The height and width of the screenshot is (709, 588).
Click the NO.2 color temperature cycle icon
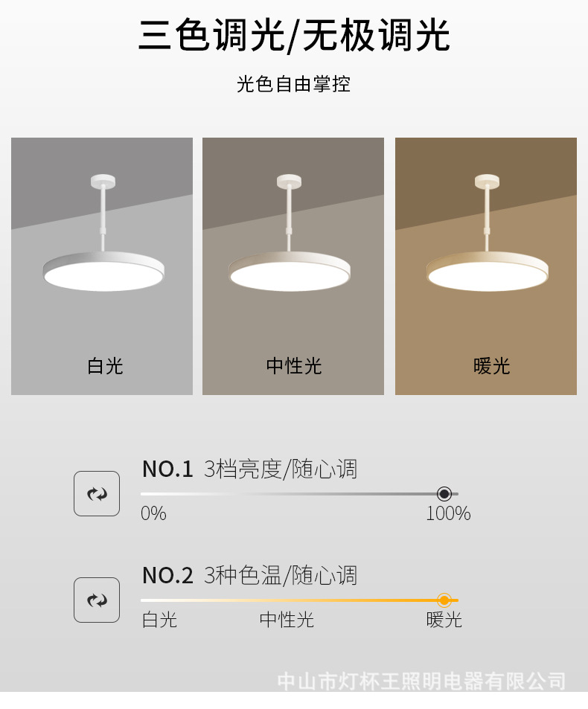[x=97, y=600]
